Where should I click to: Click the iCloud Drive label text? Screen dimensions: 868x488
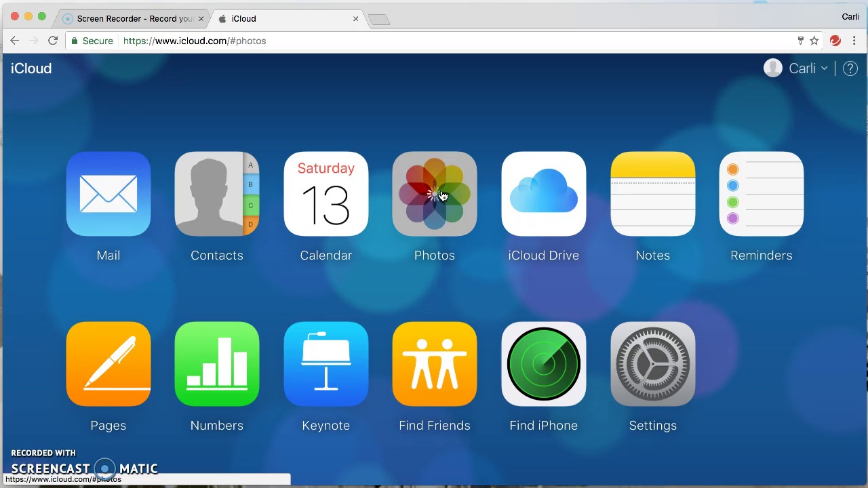click(x=544, y=256)
